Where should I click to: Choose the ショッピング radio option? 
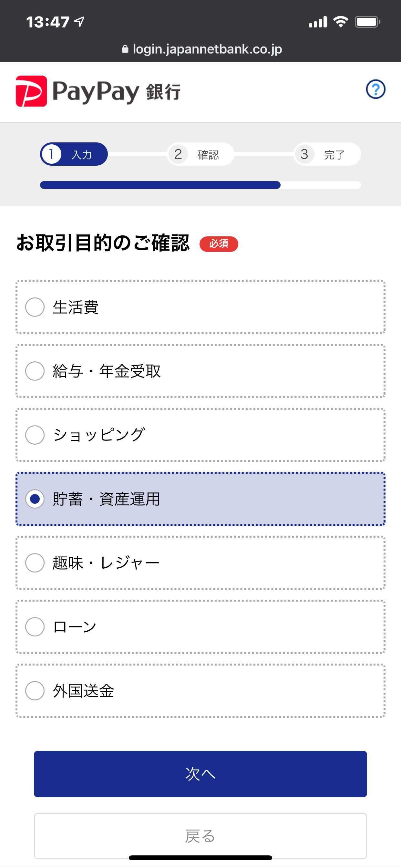[35, 435]
